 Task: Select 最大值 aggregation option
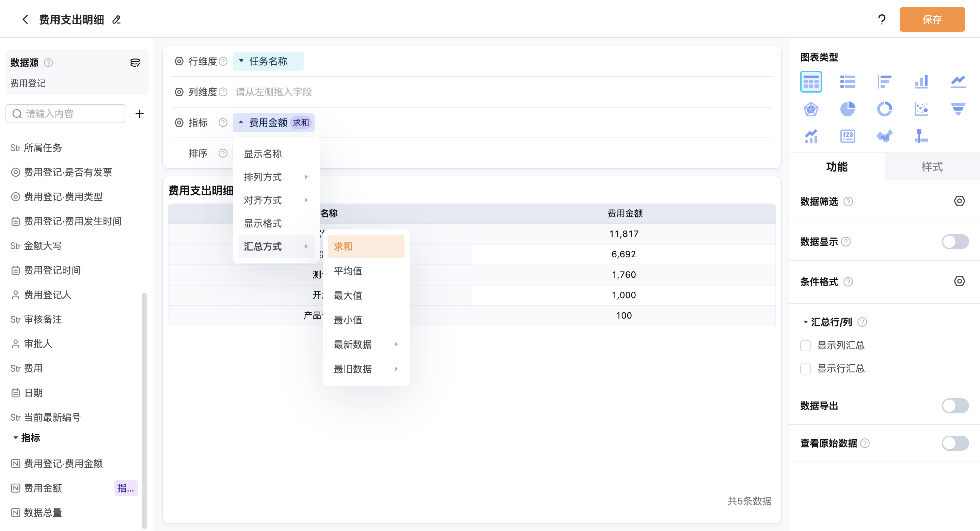(x=366, y=295)
